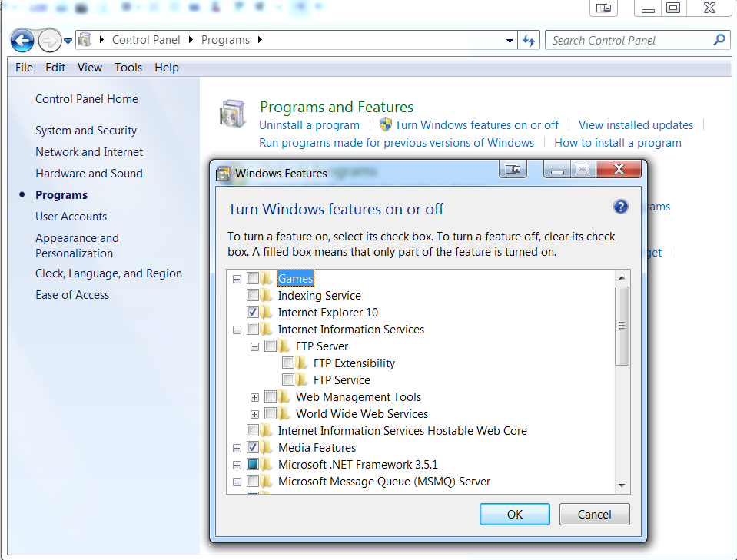
Task: Open System and Security category
Action: (86, 131)
